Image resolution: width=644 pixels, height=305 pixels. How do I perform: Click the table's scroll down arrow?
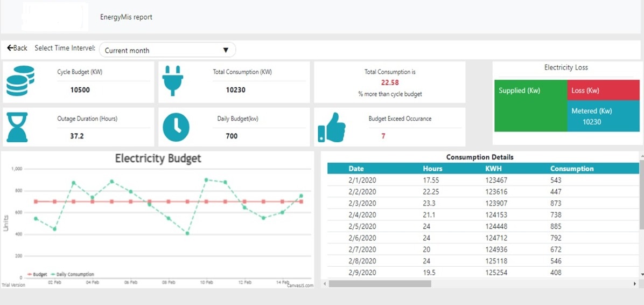pos(641,274)
